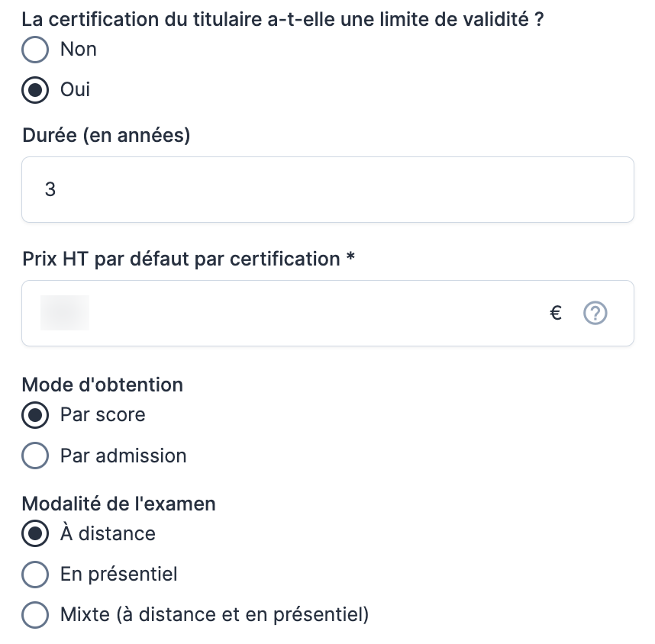The image size is (655, 644).
Task: Click the Prix HT price input field
Action: (x=290, y=313)
